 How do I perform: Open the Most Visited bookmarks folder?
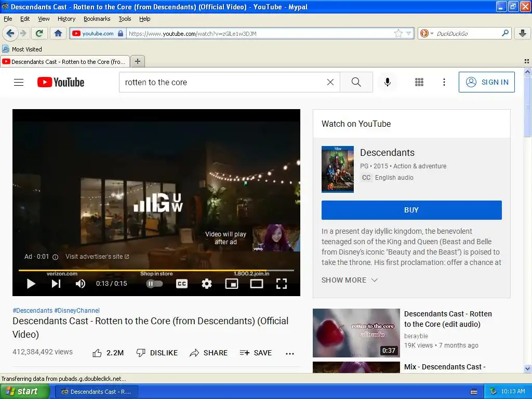(x=22, y=49)
